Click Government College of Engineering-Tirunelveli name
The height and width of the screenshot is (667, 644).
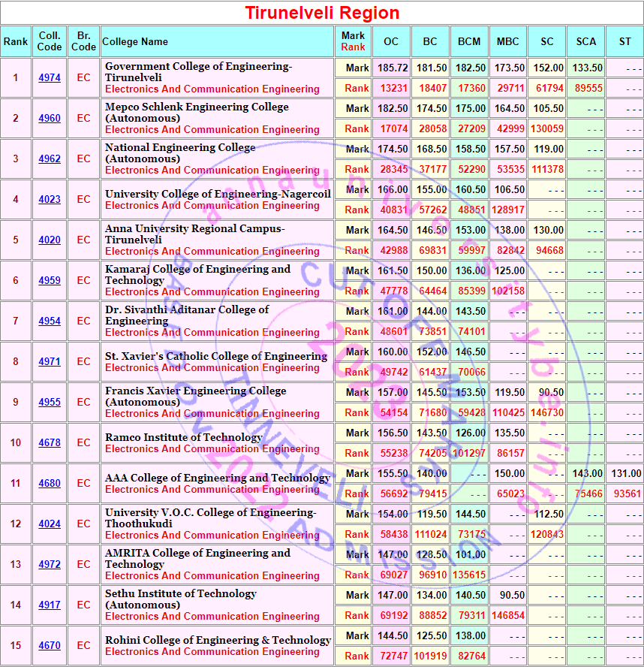[198, 72]
